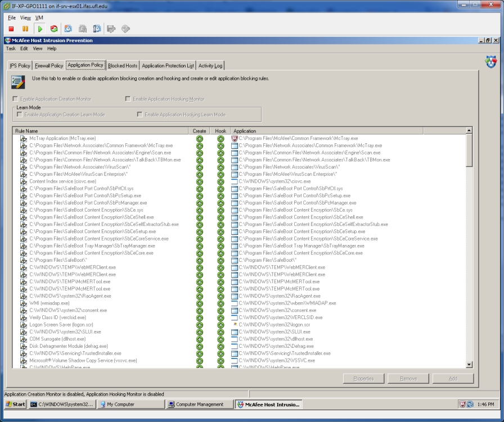Click Hook icon for Verify Class ID rule
This screenshot has width=504, height=422.
220,318
